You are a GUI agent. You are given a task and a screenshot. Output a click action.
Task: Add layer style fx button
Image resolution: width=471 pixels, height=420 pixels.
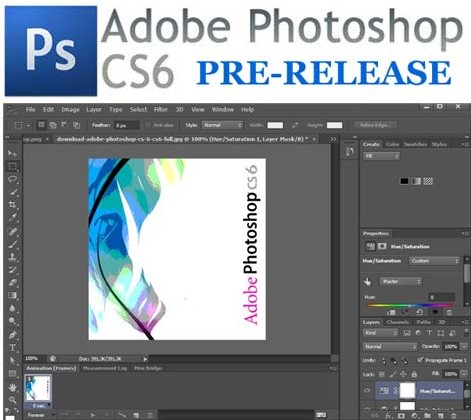pyautogui.click(x=388, y=416)
